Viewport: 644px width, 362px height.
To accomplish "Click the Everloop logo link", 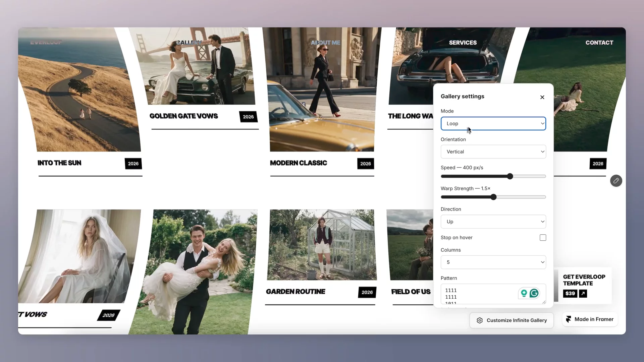I will click(x=46, y=42).
